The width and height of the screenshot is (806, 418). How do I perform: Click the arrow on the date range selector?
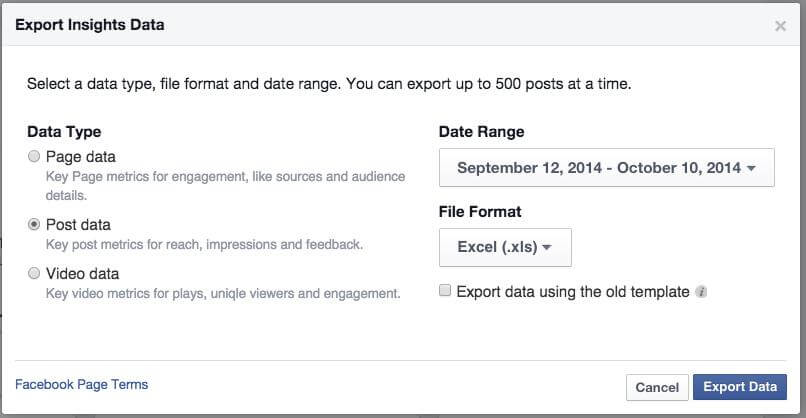[751, 168]
